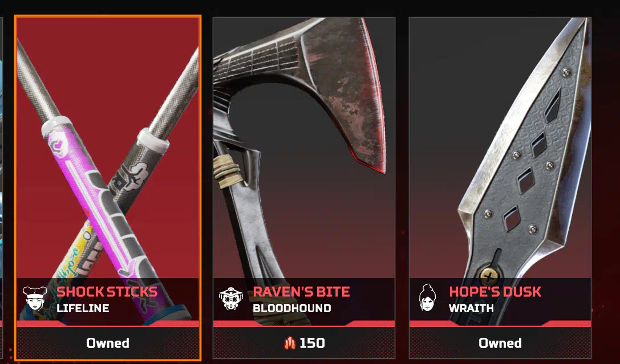620x364 pixels.
Task: Select the Raven's Bite heirloom title
Action: tap(301, 292)
